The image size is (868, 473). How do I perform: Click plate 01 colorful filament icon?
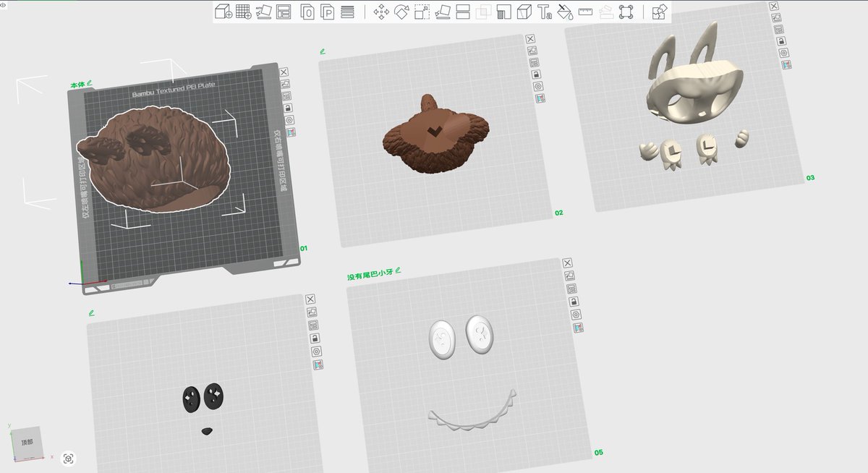(x=291, y=132)
